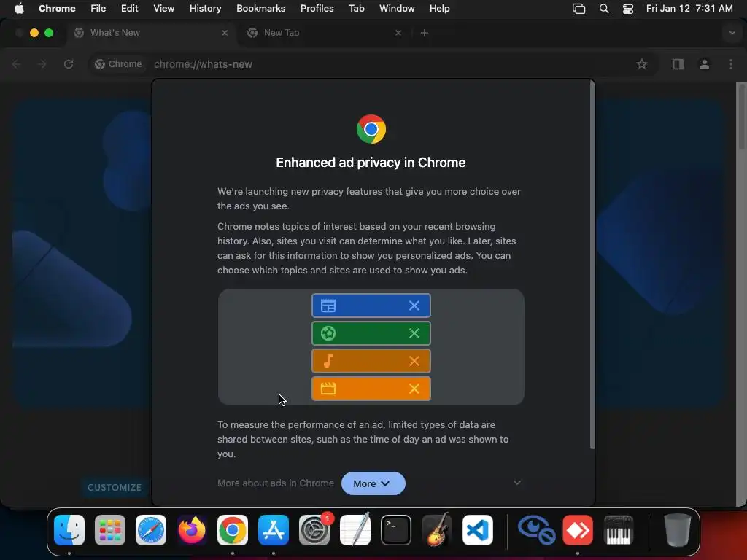
Task: Click the Stage Manager menu bar icon
Action: pyautogui.click(x=578, y=9)
